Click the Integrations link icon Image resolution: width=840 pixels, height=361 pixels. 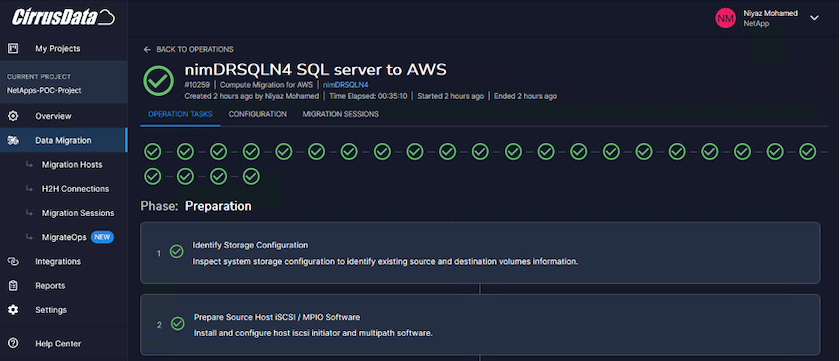click(x=13, y=261)
